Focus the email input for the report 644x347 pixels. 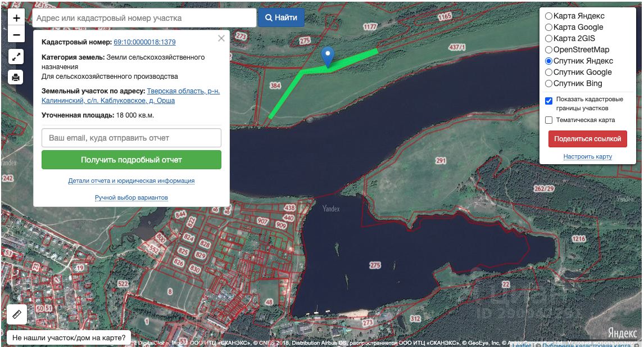[x=131, y=138]
